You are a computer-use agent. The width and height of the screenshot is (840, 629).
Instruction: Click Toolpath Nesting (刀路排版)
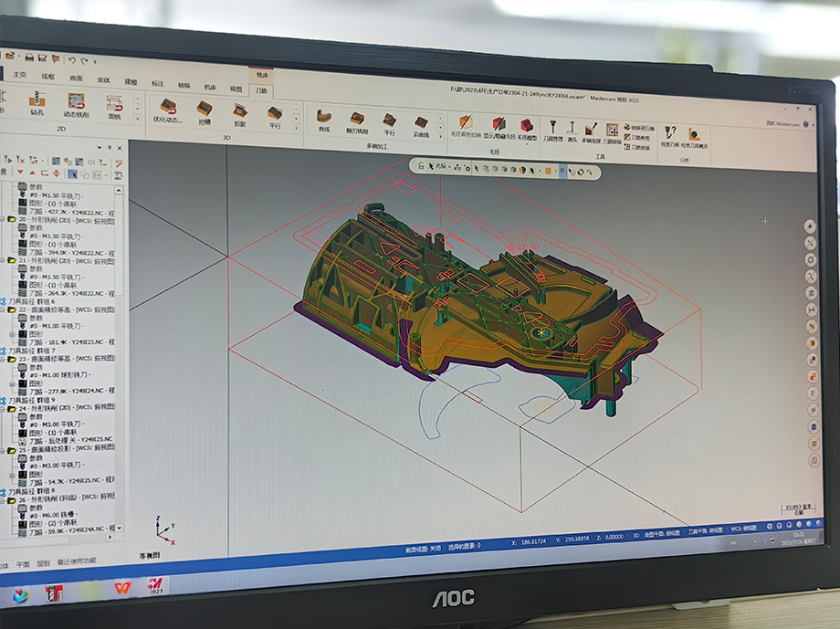pos(637,147)
